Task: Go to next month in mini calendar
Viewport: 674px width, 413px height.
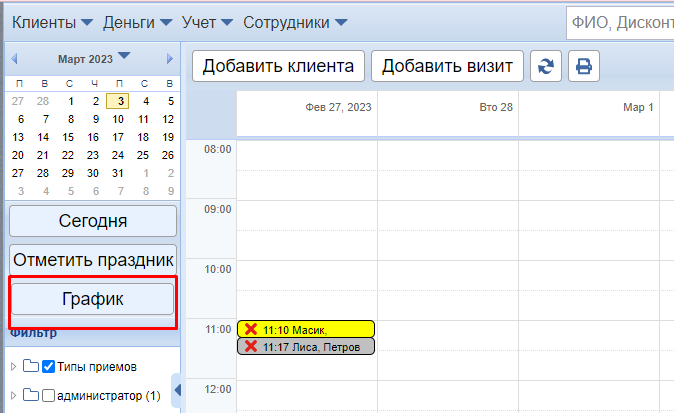Action: click(170, 58)
